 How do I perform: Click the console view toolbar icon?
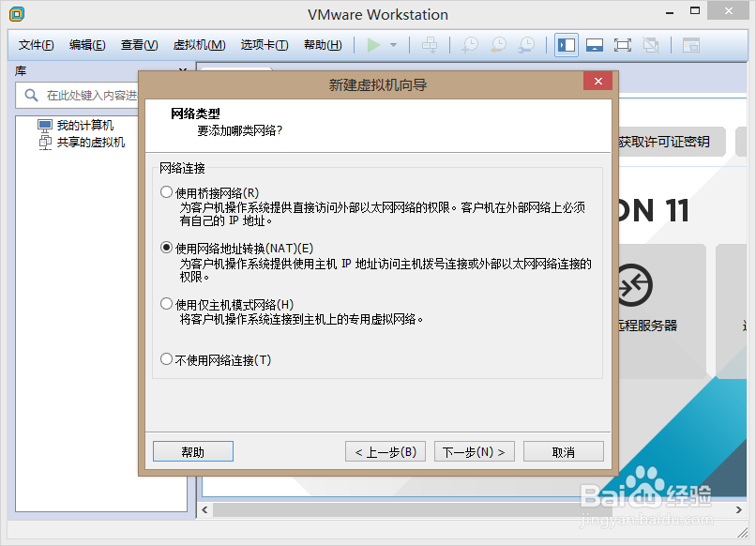(x=691, y=45)
